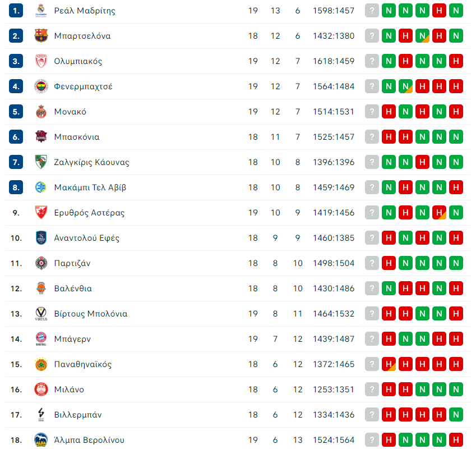This screenshot has height=449, width=476.
Task: Open the Olympiacos team logo
Action: [41, 61]
